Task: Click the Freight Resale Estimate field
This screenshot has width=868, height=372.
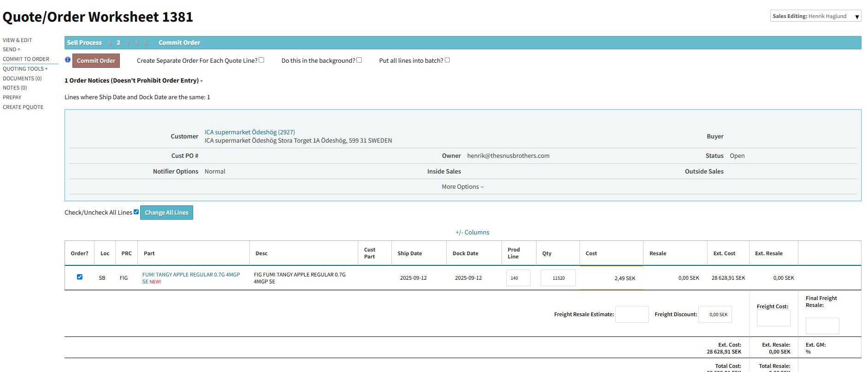Action: [x=632, y=314]
